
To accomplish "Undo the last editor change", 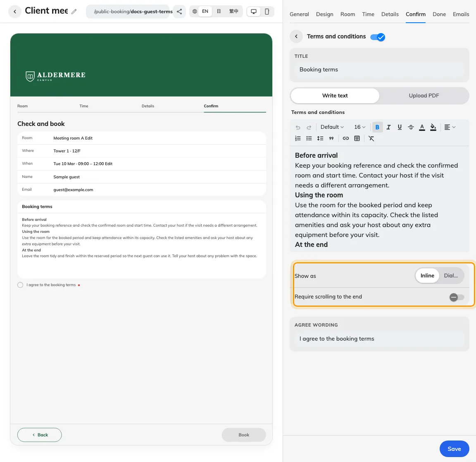I will coord(298,128).
